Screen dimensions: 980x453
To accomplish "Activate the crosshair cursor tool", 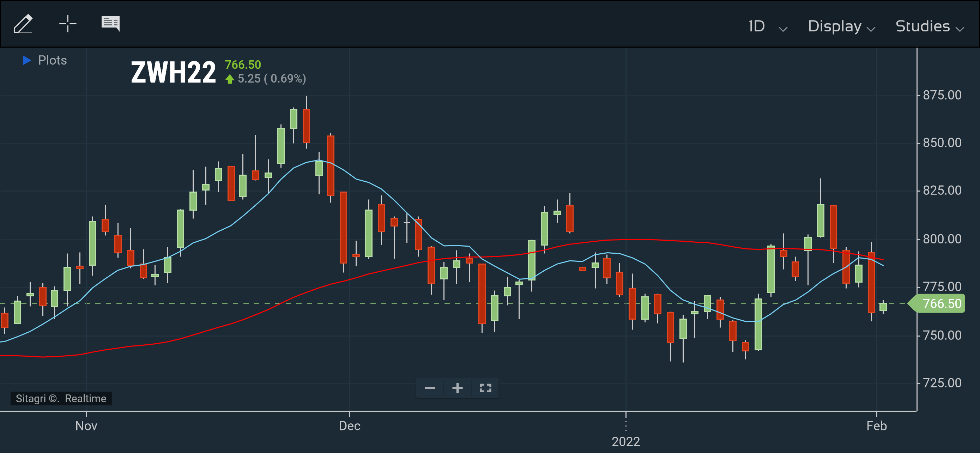I will [68, 24].
